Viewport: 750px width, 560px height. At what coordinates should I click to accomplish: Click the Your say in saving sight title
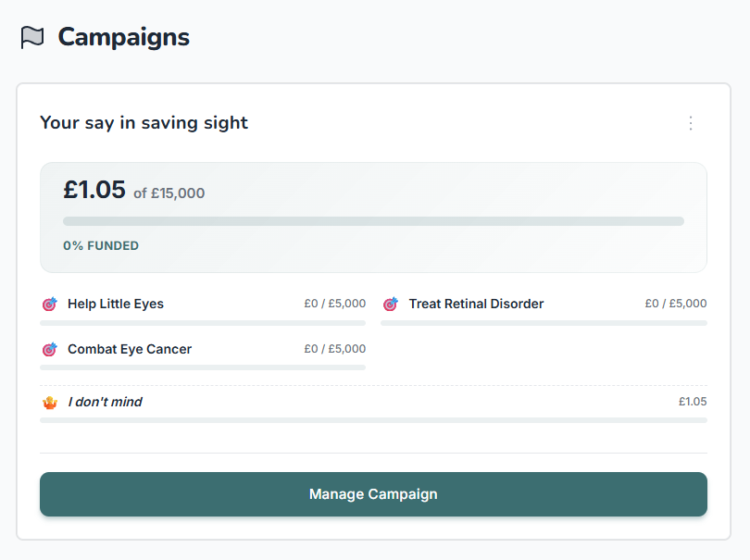pyautogui.click(x=144, y=122)
